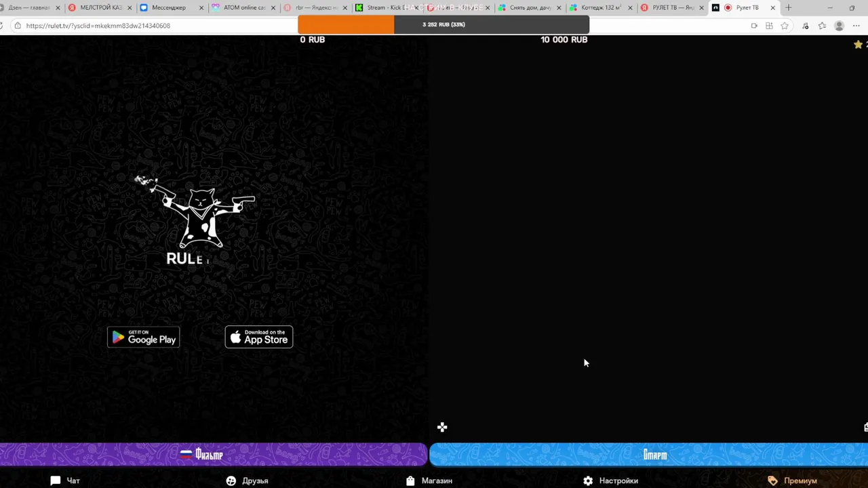Close the Мессенджер tab

pos(201,7)
